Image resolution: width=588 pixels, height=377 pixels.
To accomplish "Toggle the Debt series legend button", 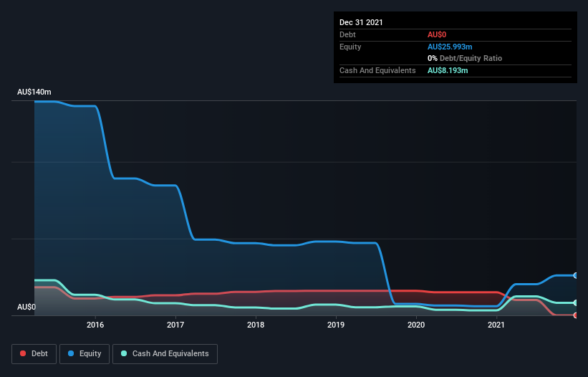I will click(34, 354).
